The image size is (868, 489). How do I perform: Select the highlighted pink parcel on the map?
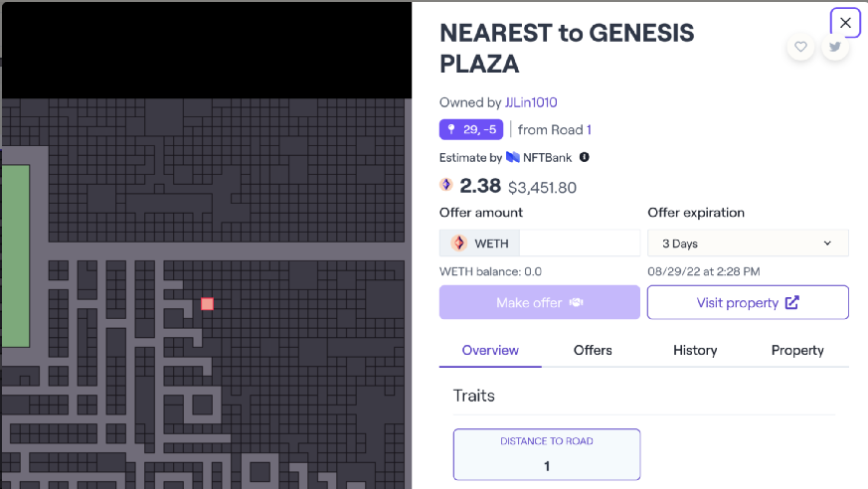(x=207, y=304)
